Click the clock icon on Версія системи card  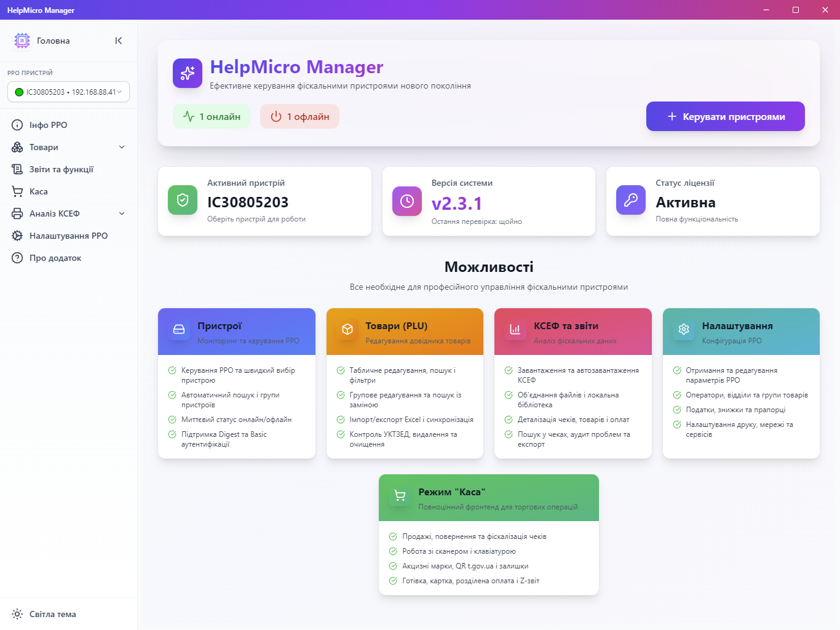(407, 201)
